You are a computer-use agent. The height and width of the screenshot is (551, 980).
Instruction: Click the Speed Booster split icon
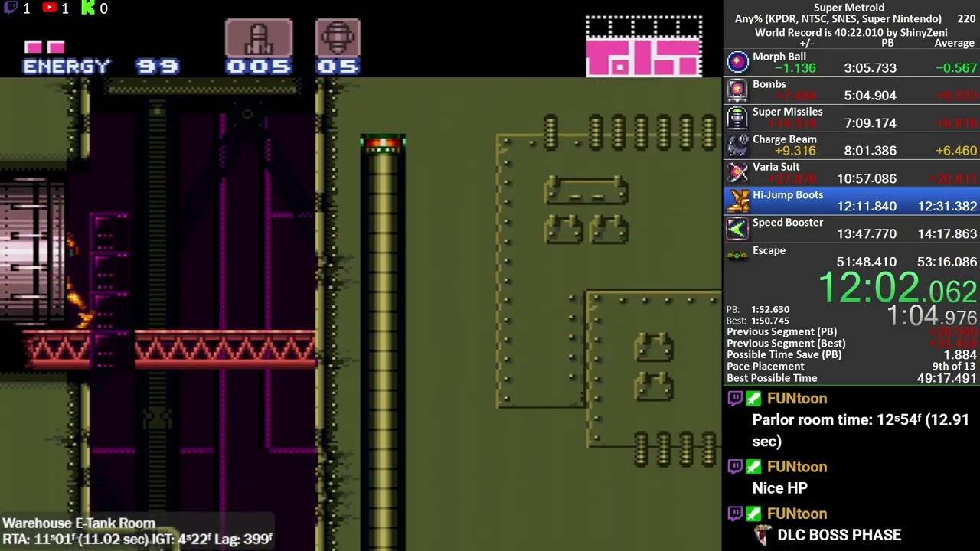click(737, 228)
